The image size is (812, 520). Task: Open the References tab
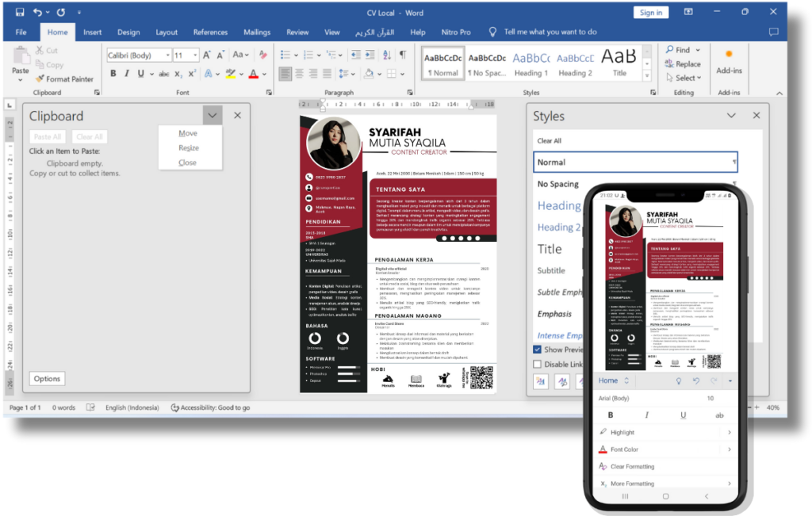click(x=210, y=32)
